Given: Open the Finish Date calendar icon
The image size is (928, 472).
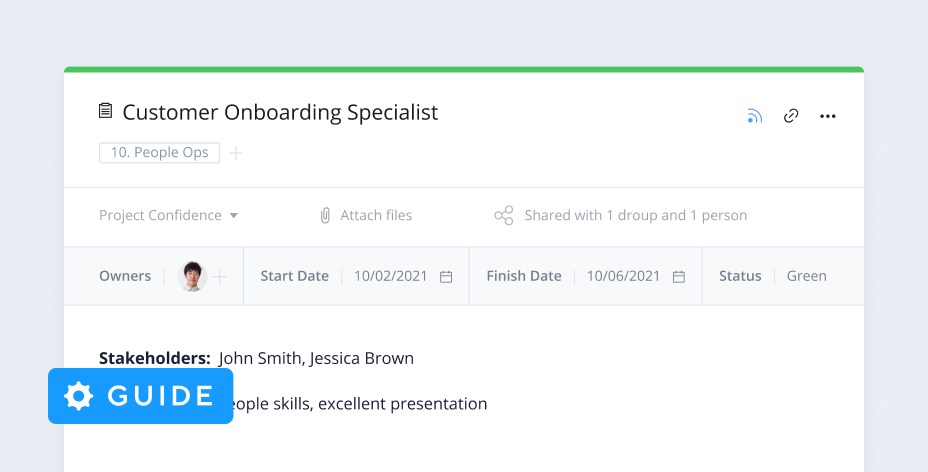Looking at the screenshot, I should pos(679,276).
